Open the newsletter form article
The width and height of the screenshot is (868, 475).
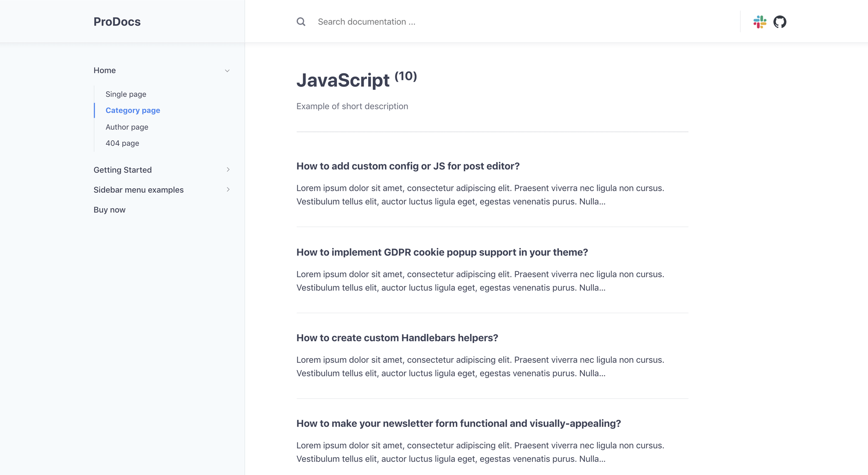pyautogui.click(x=458, y=423)
